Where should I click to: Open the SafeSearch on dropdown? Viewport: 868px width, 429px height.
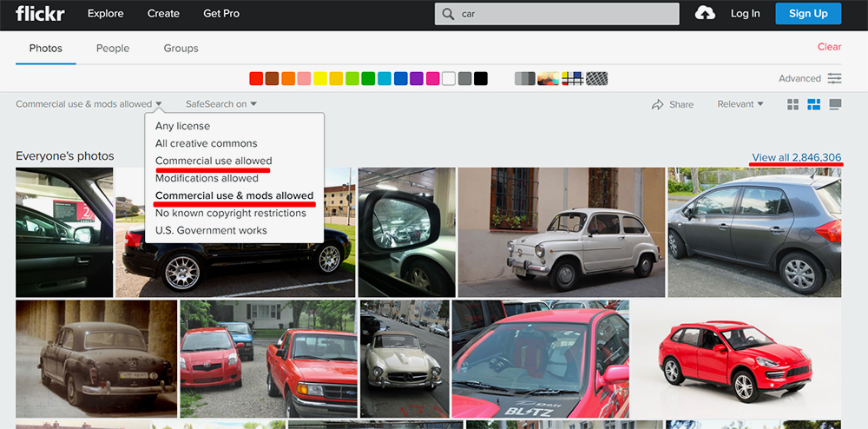(220, 104)
